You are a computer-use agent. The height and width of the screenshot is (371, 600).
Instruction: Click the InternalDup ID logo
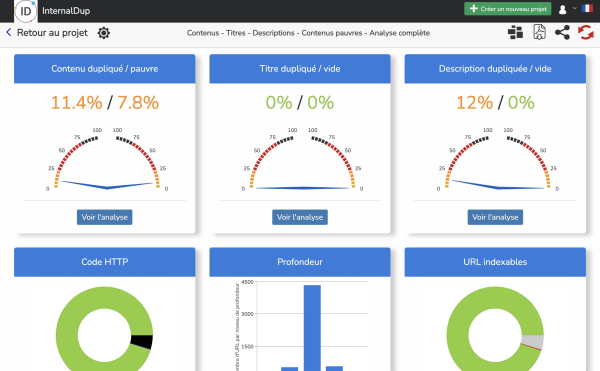[x=26, y=11]
